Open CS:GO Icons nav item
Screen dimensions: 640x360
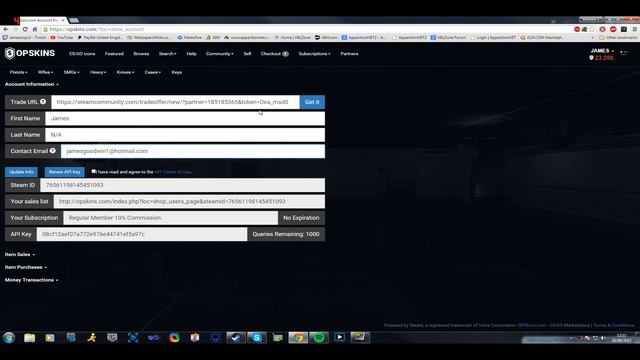(82, 53)
